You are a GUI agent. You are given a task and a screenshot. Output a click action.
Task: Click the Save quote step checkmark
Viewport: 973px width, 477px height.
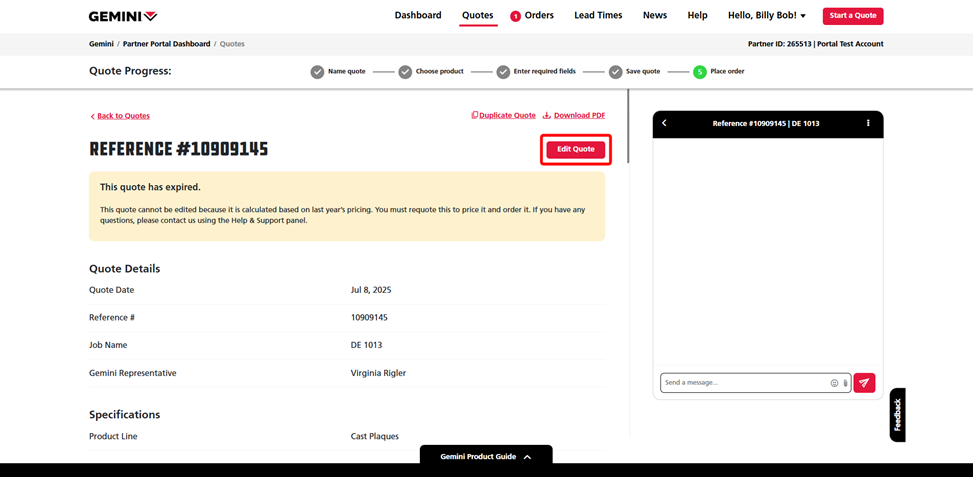click(616, 72)
